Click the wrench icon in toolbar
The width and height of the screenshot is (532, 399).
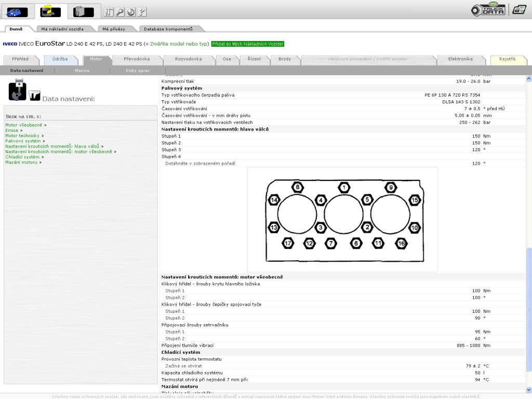(x=119, y=11)
